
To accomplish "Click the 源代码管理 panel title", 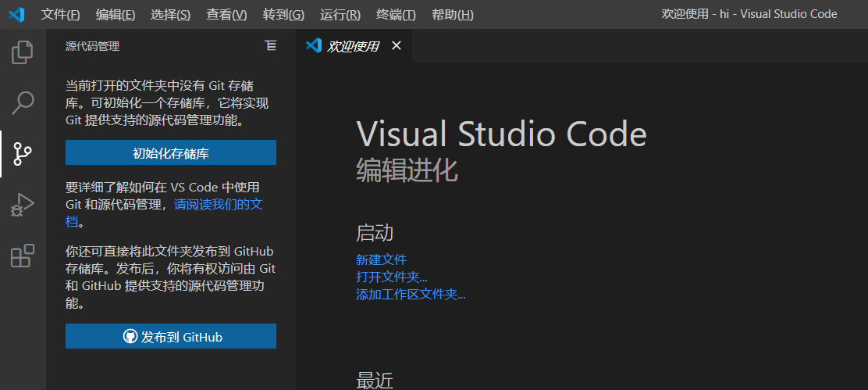I will (92, 47).
